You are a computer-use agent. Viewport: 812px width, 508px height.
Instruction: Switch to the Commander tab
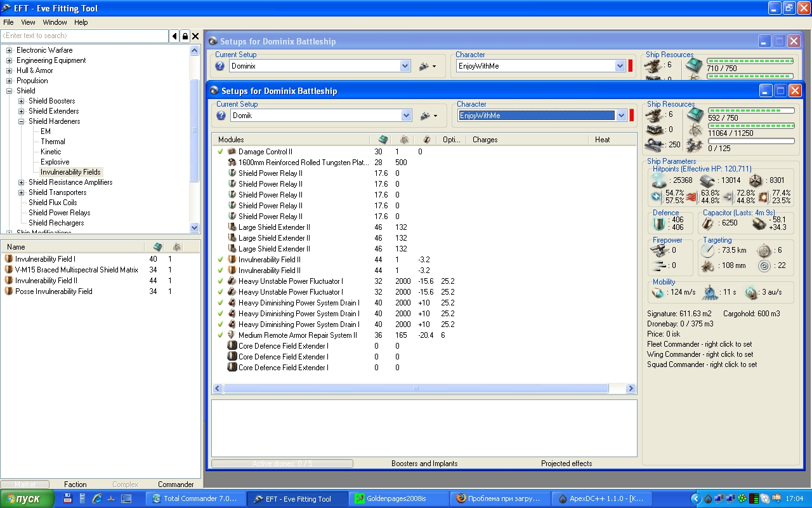point(176,485)
